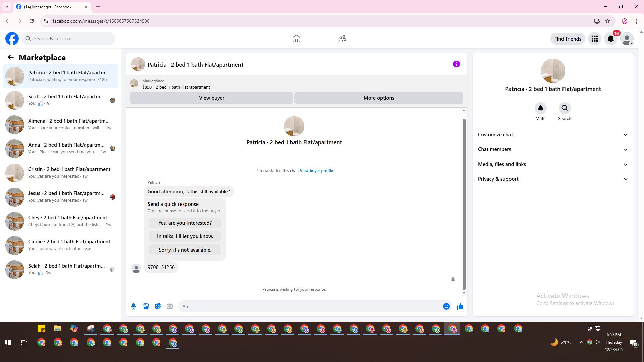Viewport: 644px width, 362px height.
Task: Focus the Aa message input field
Action: [310, 306]
